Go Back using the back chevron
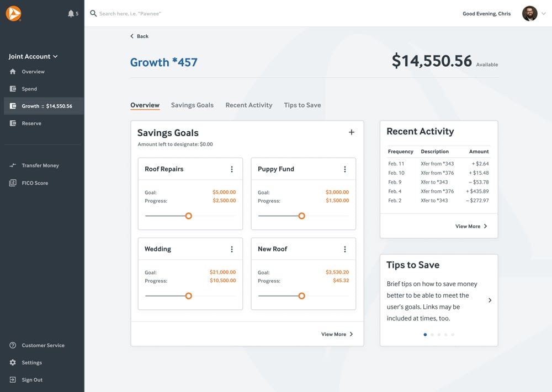Viewport: 552px width, 392px height. pyautogui.click(x=140, y=36)
